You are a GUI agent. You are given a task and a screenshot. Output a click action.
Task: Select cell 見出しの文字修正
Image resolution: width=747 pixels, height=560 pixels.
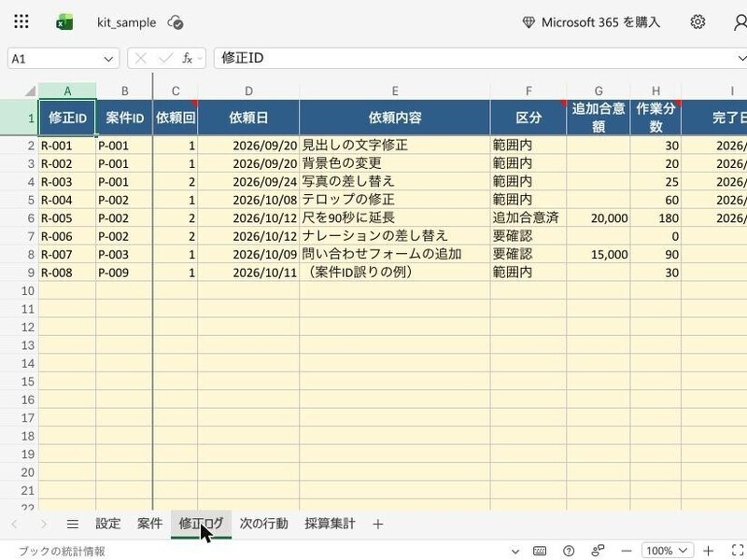(394, 146)
